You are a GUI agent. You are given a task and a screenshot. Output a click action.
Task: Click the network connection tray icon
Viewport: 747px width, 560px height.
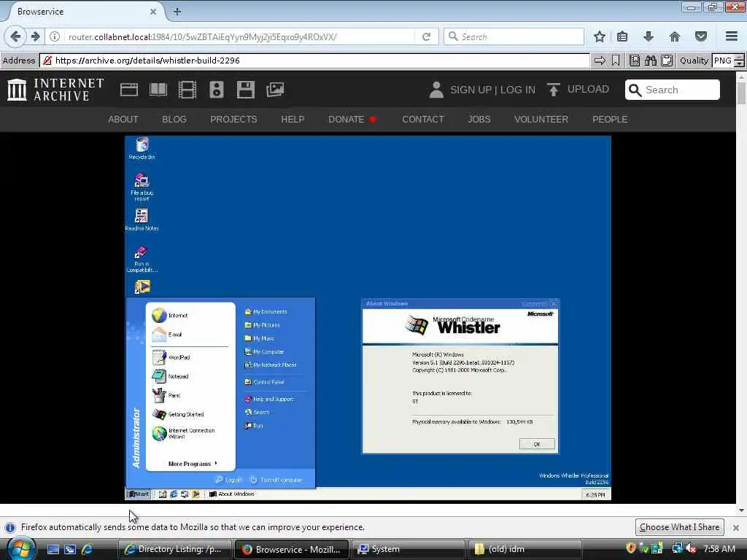click(x=677, y=548)
